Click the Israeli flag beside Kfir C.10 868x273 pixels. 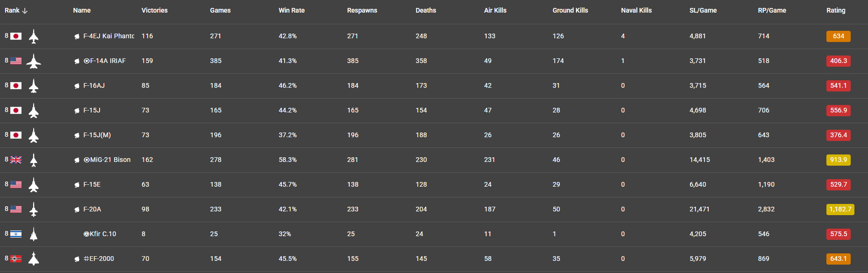point(16,234)
